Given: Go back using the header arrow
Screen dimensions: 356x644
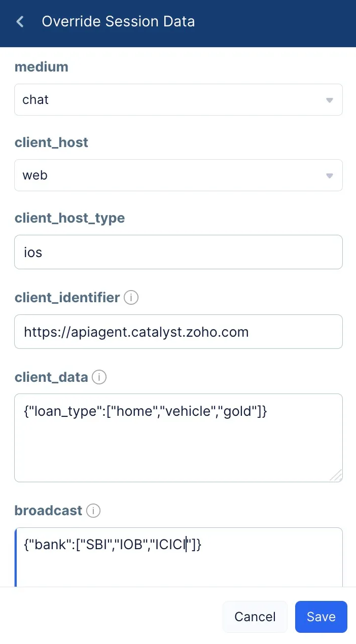Looking at the screenshot, I should pos(20,22).
